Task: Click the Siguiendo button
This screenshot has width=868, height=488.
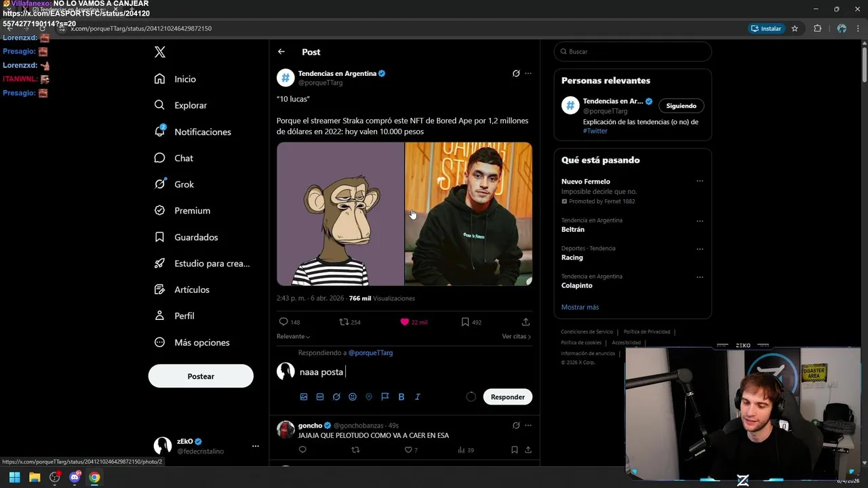Action: 682,106
